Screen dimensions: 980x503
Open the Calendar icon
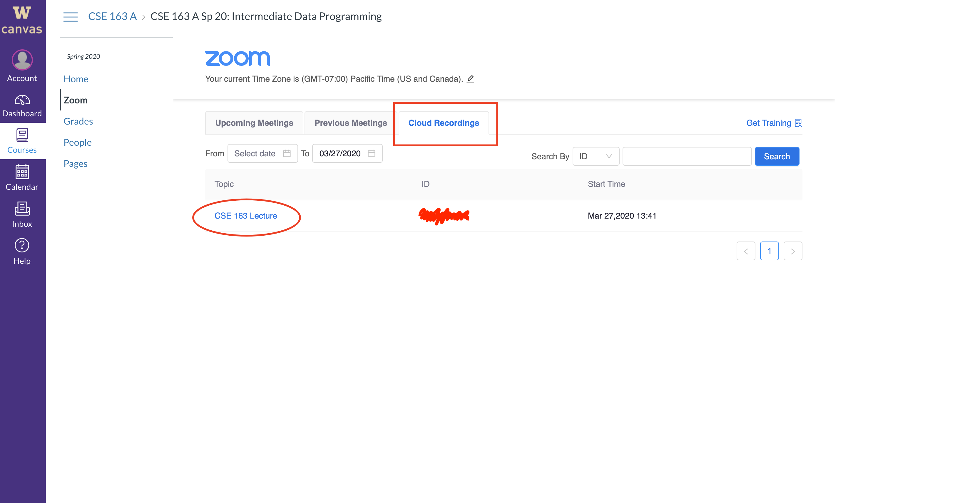[22, 172]
